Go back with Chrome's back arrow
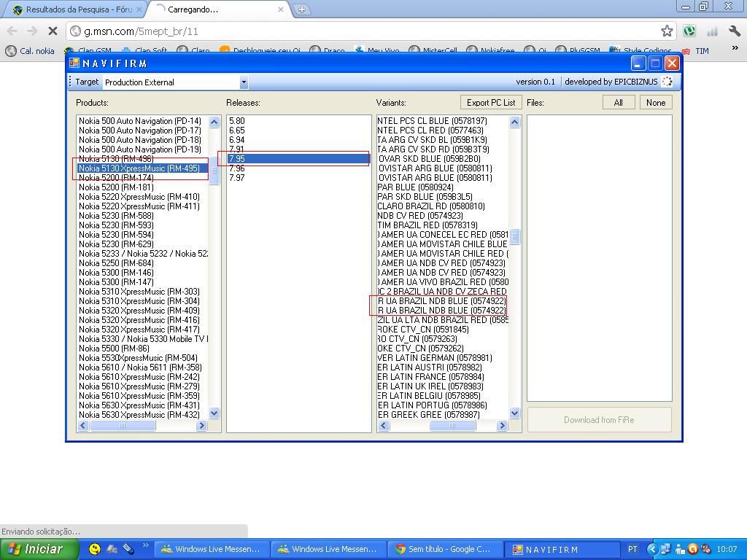747x560 pixels. pos(12,31)
